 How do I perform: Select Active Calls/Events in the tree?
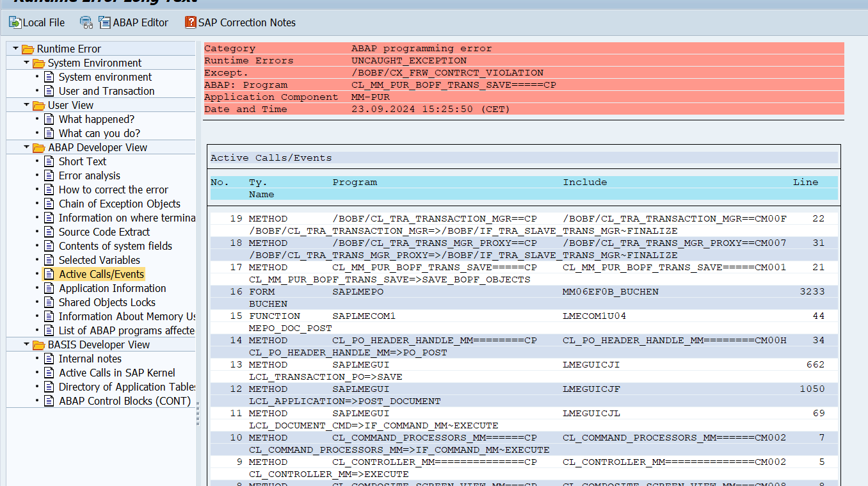tap(102, 275)
